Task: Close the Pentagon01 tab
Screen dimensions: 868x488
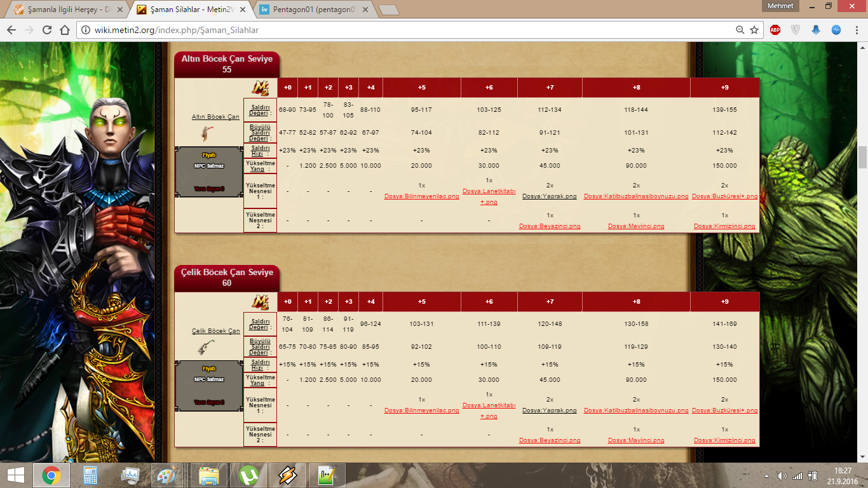Action: point(364,10)
